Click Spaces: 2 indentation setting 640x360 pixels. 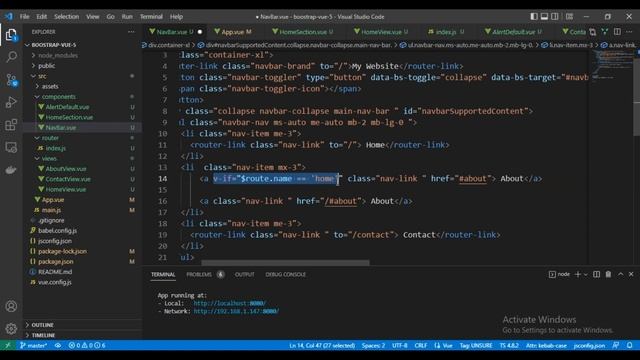click(x=373, y=345)
